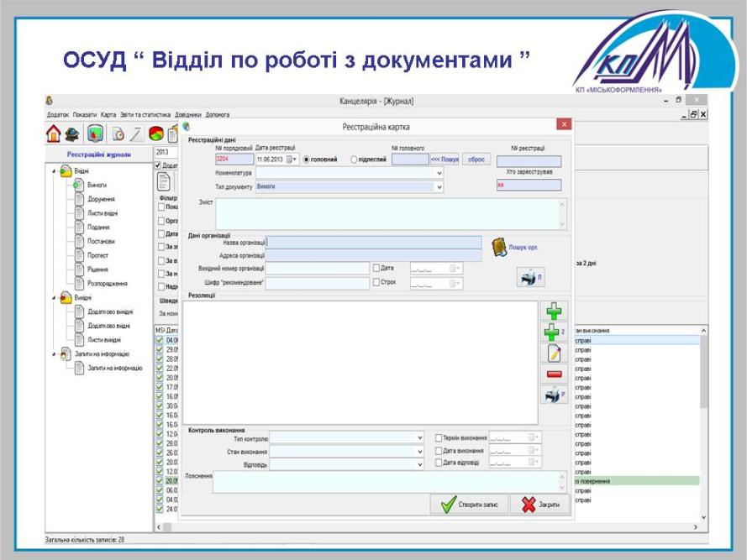Viewport: 747px width, 560px height.
Task: Check the "Строк" checkbox
Action: coord(376,282)
